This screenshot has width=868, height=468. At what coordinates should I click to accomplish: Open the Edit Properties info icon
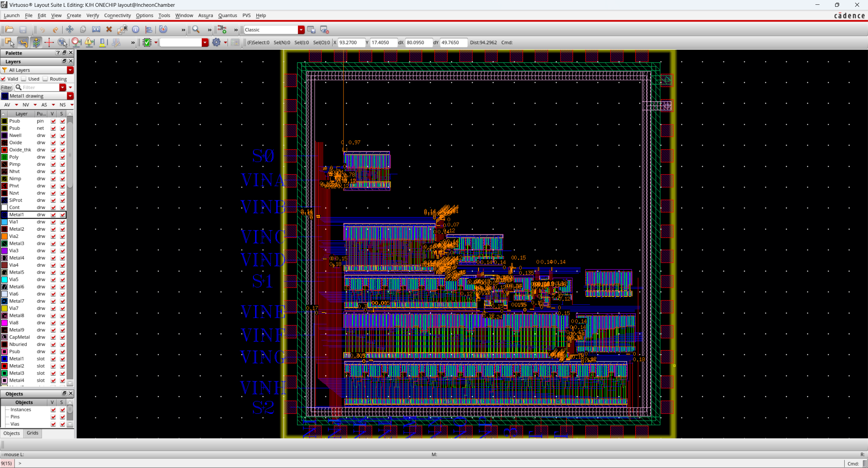(x=136, y=30)
